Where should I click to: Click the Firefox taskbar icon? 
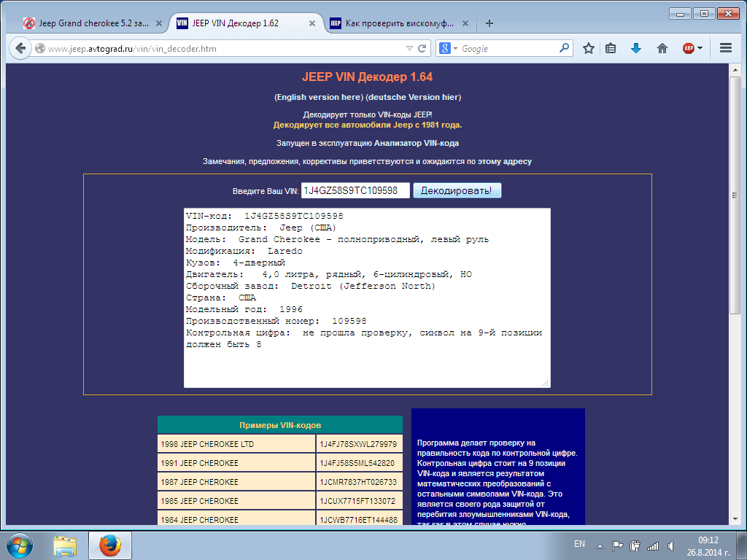click(x=110, y=545)
